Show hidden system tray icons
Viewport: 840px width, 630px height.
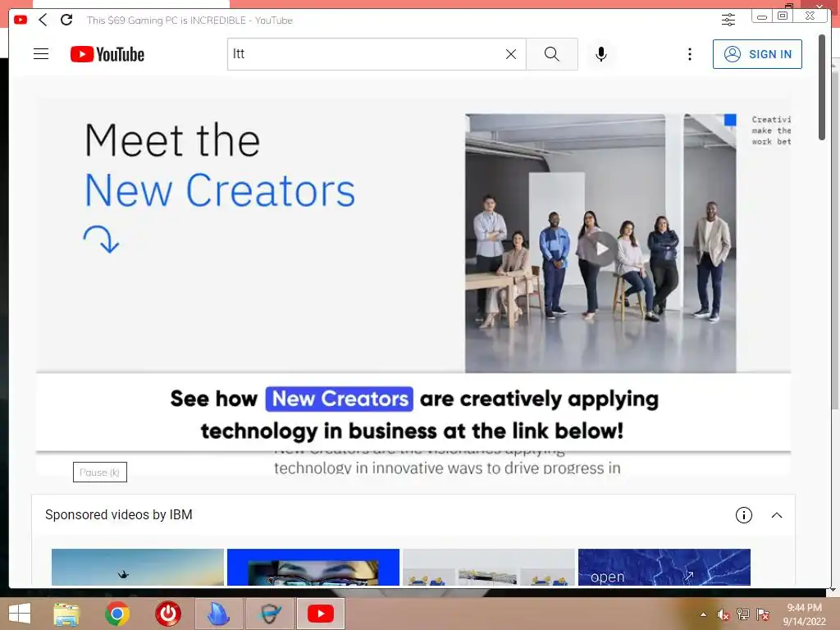pyautogui.click(x=703, y=614)
